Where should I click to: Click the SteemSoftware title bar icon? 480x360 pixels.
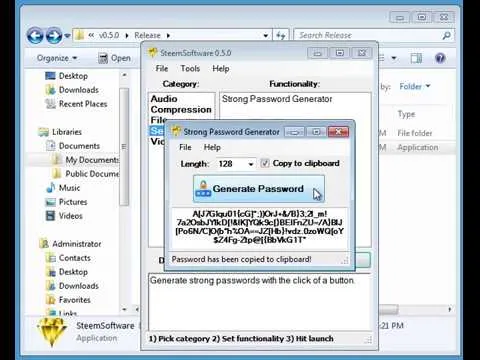[153, 53]
